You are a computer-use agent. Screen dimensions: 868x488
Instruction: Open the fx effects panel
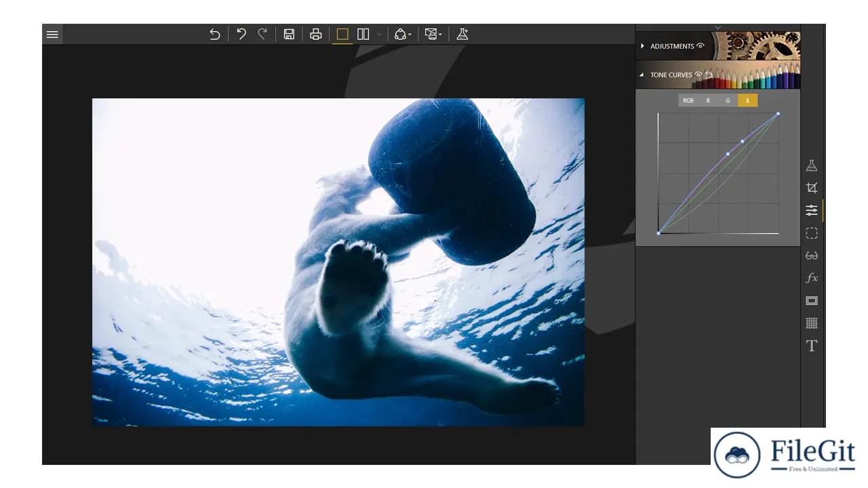pyautogui.click(x=812, y=278)
